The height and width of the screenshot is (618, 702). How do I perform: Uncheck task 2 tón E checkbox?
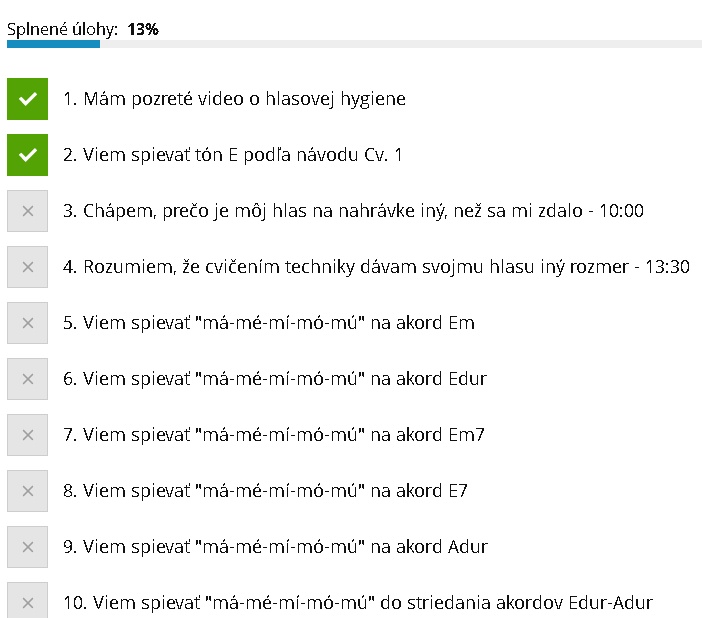[x=27, y=155]
